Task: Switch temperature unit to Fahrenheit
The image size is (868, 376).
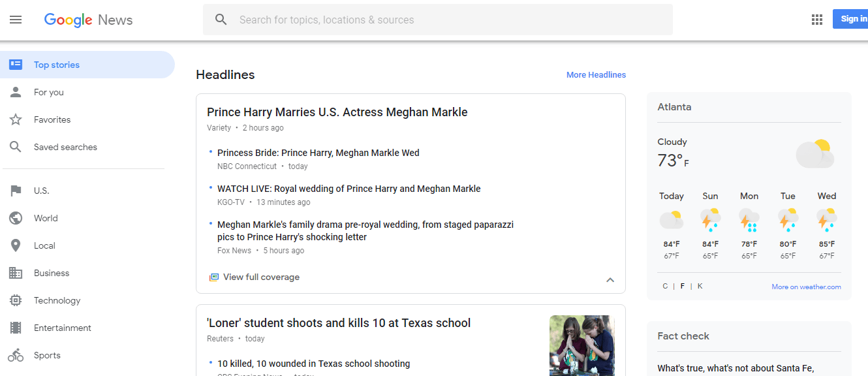Action: click(683, 286)
